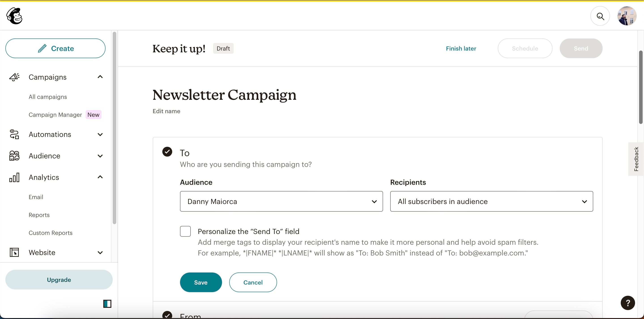The width and height of the screenshot is (644, 319).
Task: Toggle the sidebar collapse control
Action: pos(107,304)
